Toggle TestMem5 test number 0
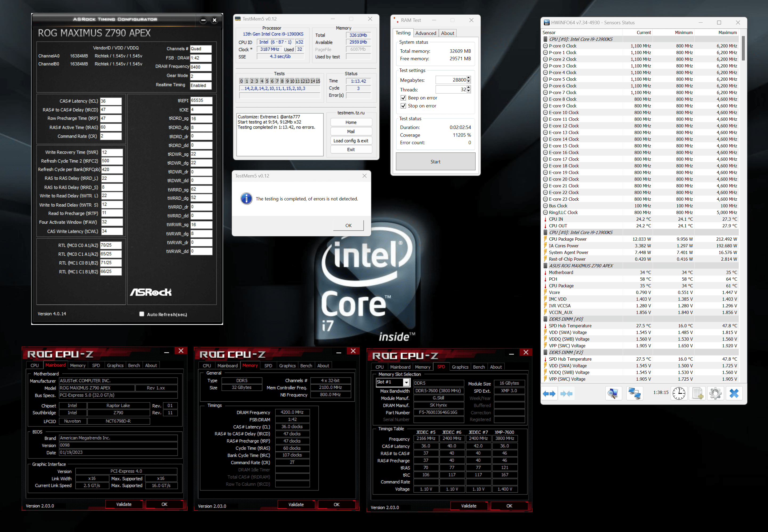 [241, 81]
